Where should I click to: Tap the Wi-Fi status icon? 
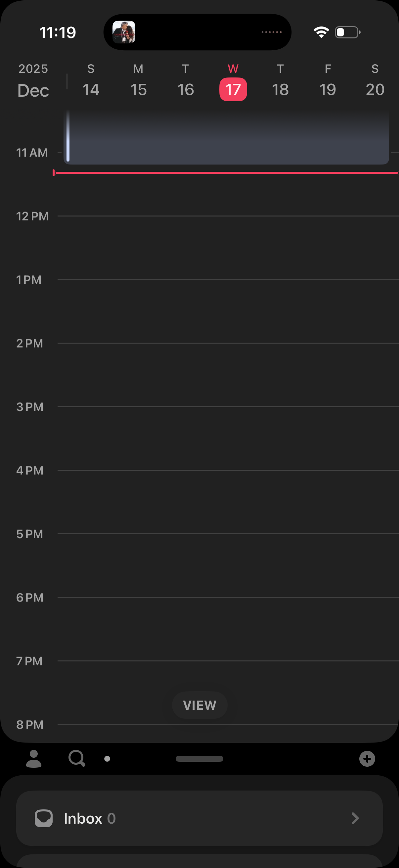[321, 32]
